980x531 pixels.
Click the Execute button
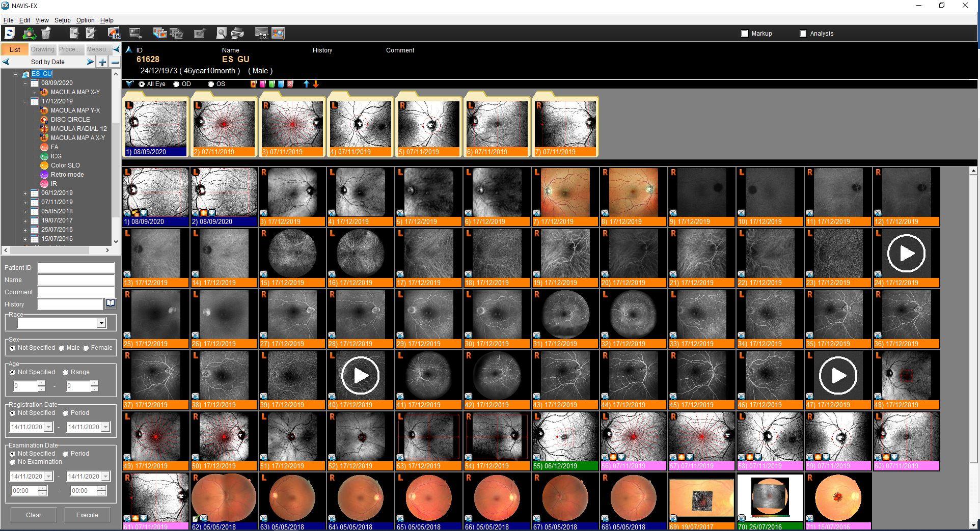[x=87, y=515]
